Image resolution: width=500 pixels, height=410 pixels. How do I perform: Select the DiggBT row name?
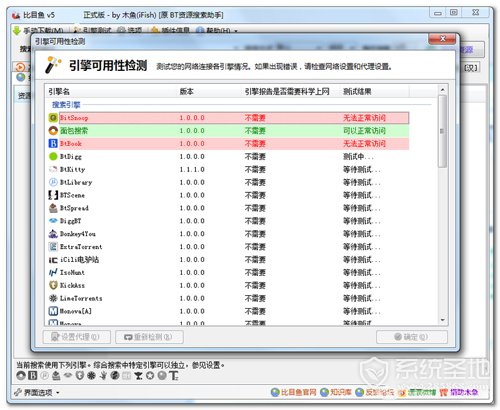click(70, 221)
